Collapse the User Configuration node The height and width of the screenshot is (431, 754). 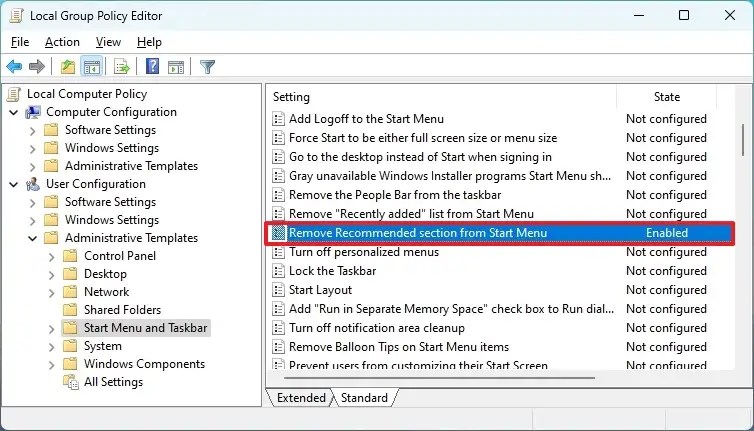14,184
